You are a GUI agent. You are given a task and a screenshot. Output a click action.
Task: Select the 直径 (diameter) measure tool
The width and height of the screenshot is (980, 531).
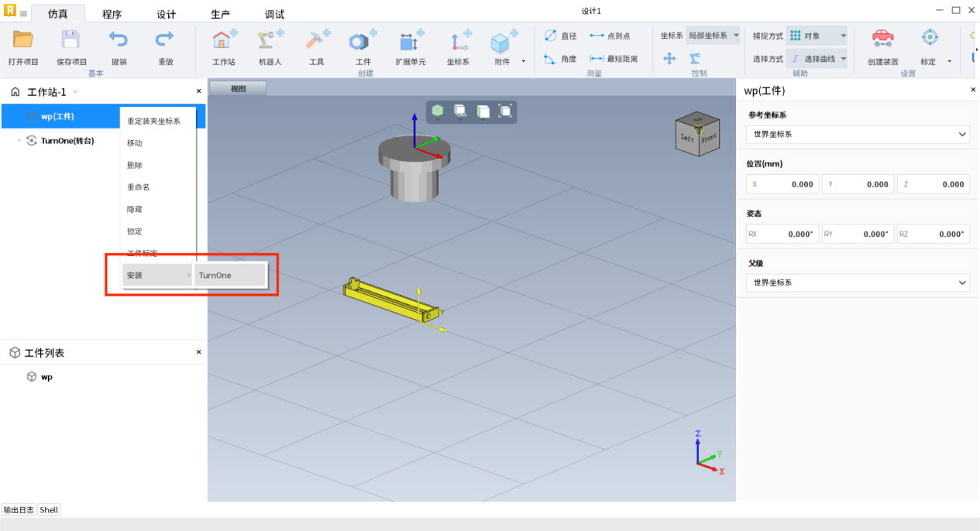point(560,36)
